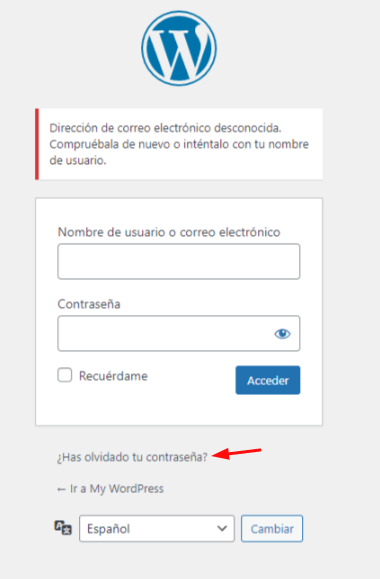Screen dimensions: 380x579
Task: Click the Acceder login button
Action: pyautogui.click(x=268, y=380)
